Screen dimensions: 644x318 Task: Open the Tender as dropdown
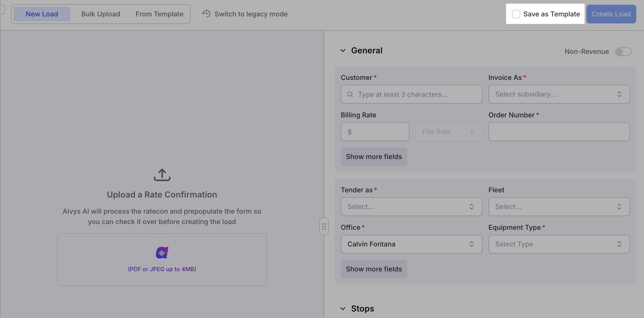(x=411, y=207)
